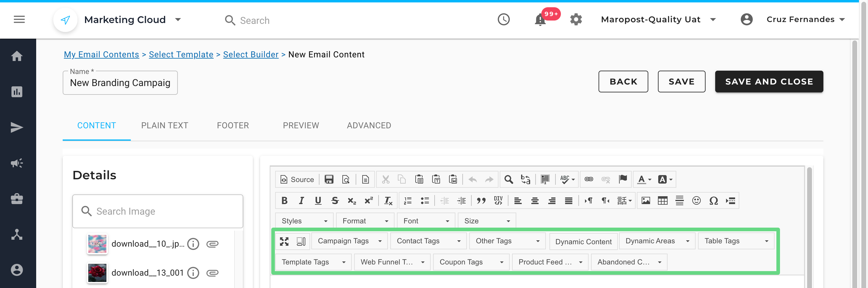The height and width of the screenshot is (288, 868).
Task: Open the recent history clock icon
Action: (x=503, y=20)
